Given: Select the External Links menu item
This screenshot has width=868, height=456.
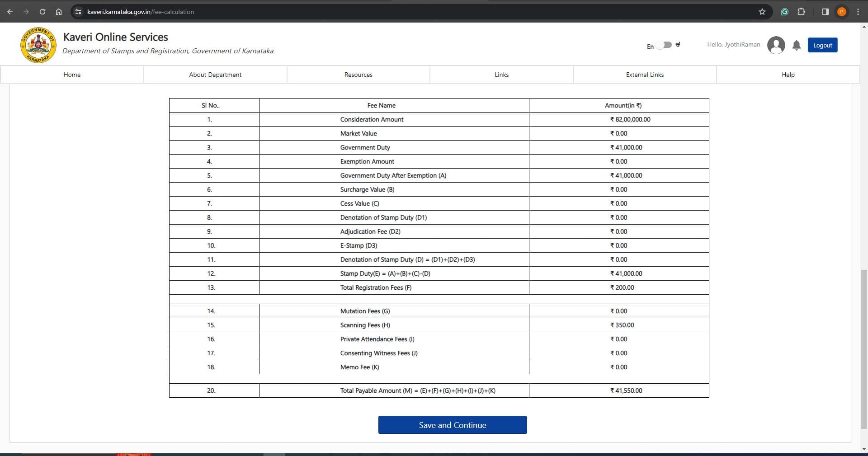Looking at the screenshot, I should click(x=645, y=75).
